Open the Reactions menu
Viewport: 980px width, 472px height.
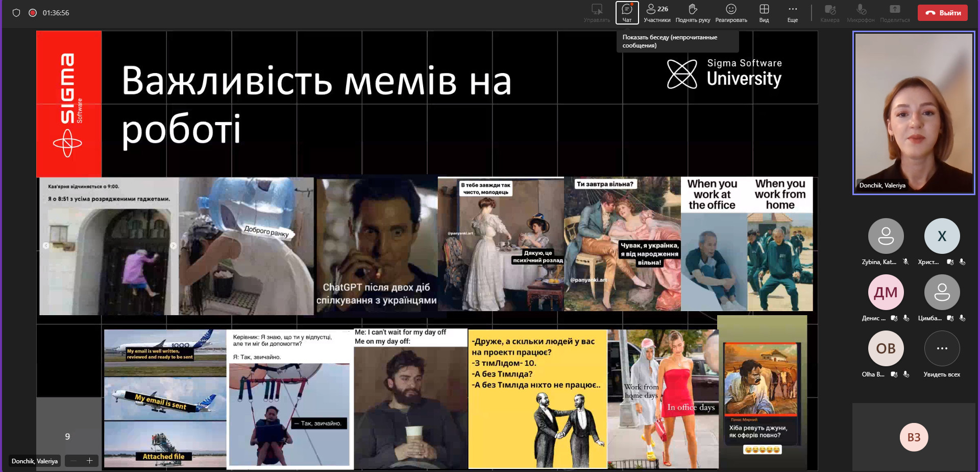[731, 13]
